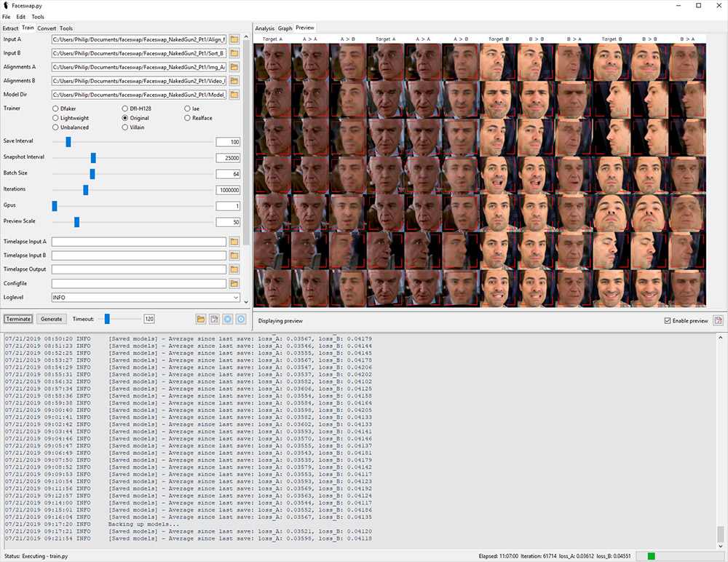Click console log scroll up arrow
Image resolution: width=728 pixels, height=562 pixels.
coord(721,338)
